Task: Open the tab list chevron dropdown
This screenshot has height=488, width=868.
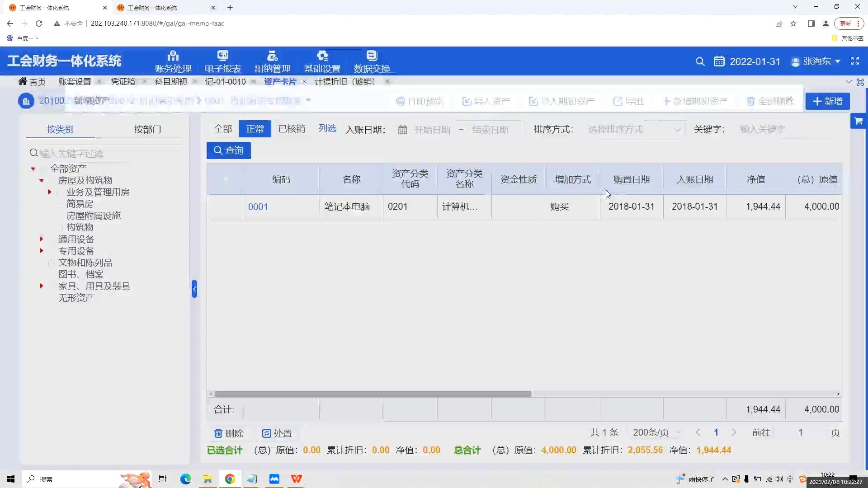Action: coord(849,82)
